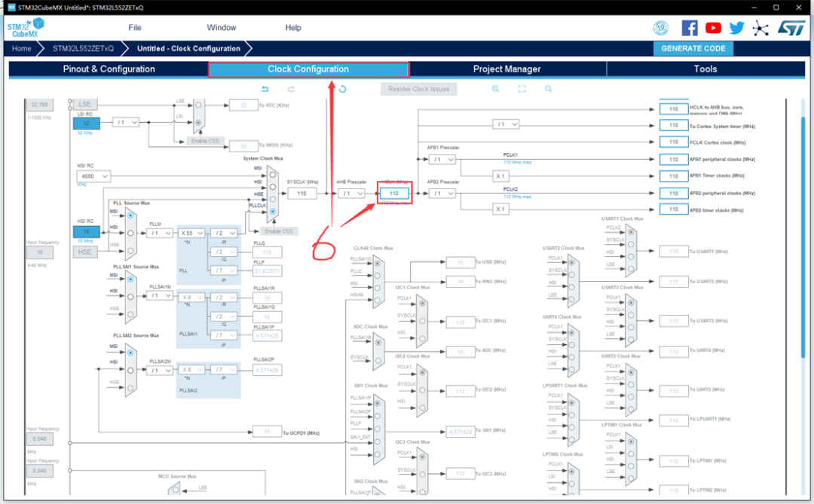Image resolution: width=814 pixels, height=504 pixels.
Task: Open the Project Manager tab
Action: (x=506, y=69)
